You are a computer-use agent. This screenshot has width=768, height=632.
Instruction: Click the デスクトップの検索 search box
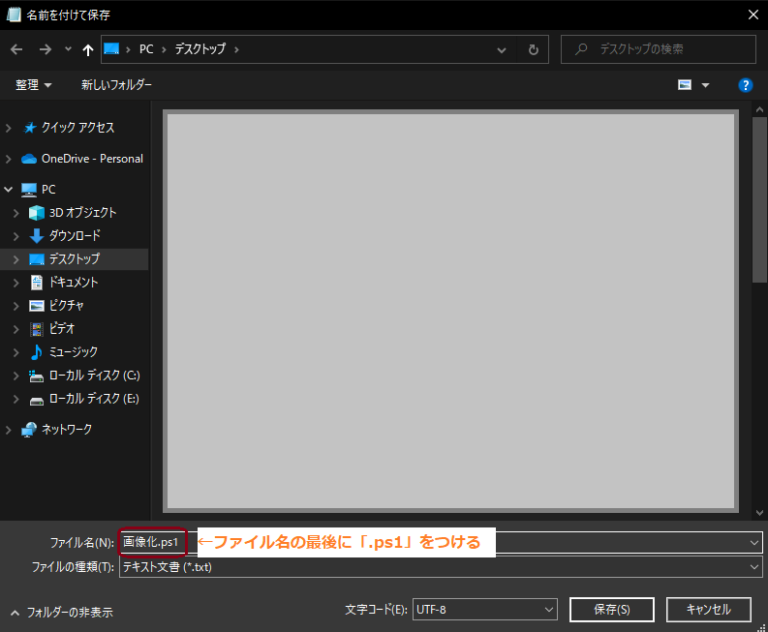pos(658,49)
